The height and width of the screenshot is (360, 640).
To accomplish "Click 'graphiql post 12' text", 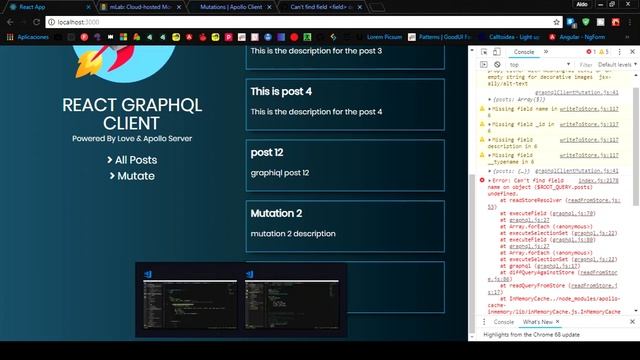I will 280,173.
